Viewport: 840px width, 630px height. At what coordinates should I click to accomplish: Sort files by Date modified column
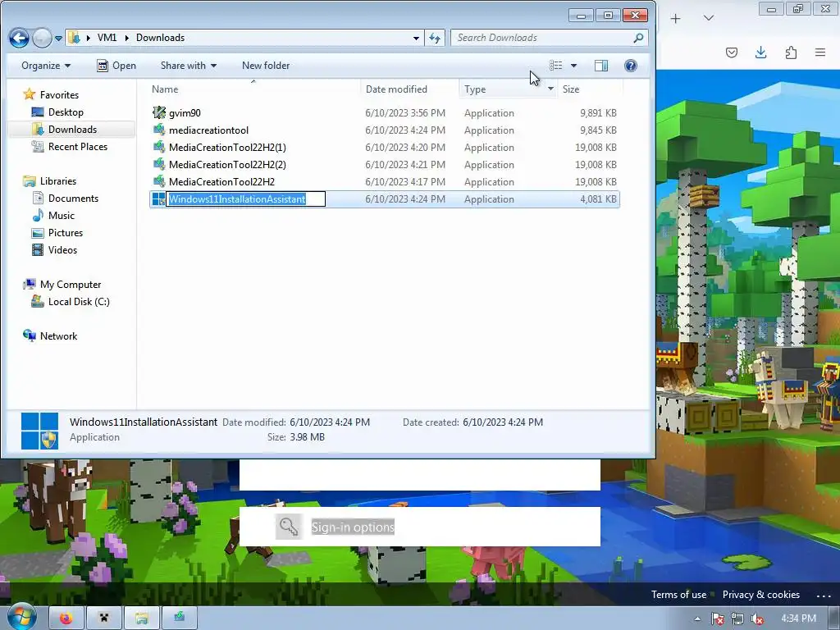pos(396,89)
